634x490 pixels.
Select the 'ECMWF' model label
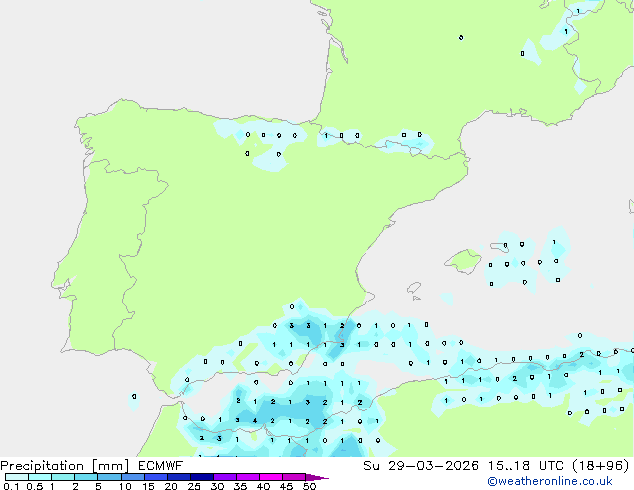coord(161,466)
